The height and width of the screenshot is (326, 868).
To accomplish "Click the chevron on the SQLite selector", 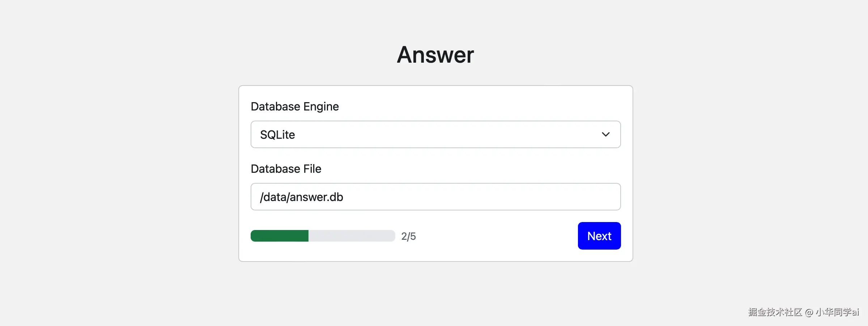I will (606, 134).
